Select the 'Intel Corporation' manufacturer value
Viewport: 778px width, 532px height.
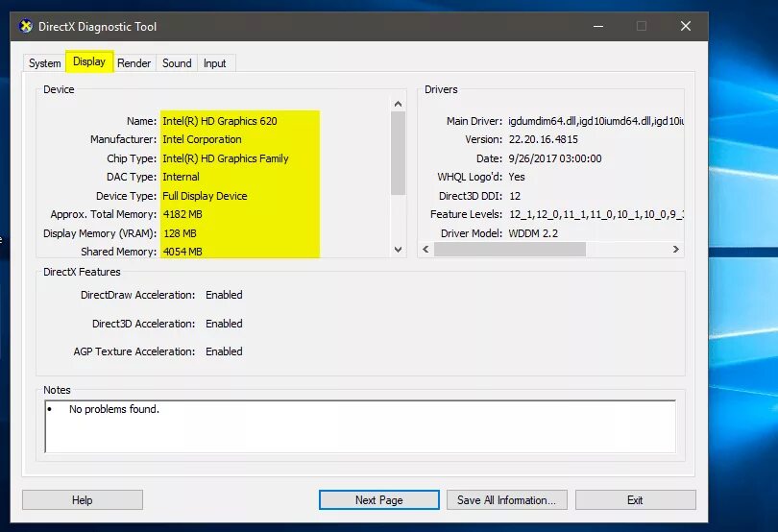[x=202, y=139]
